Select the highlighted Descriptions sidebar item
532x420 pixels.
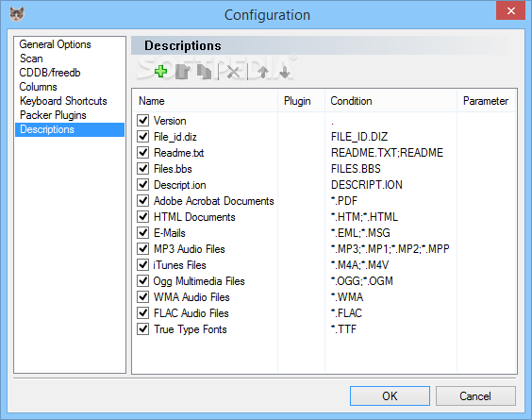click(70, 129)
